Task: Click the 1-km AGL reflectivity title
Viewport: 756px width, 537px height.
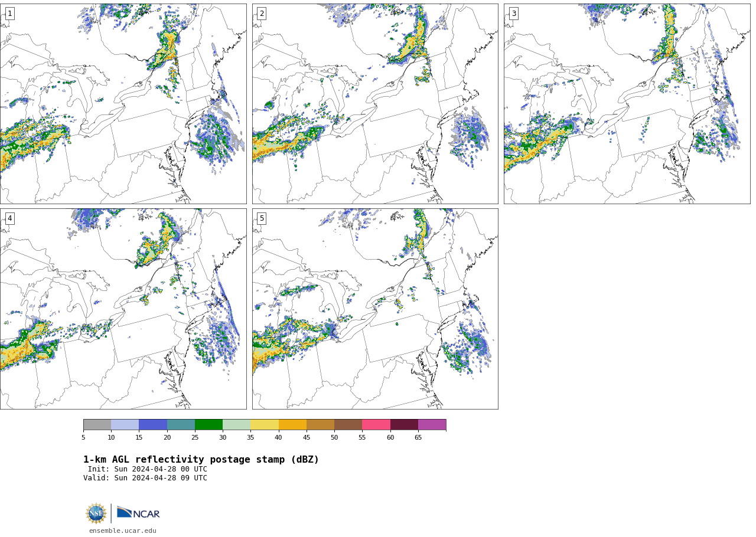Action: [x=201, y=460]
